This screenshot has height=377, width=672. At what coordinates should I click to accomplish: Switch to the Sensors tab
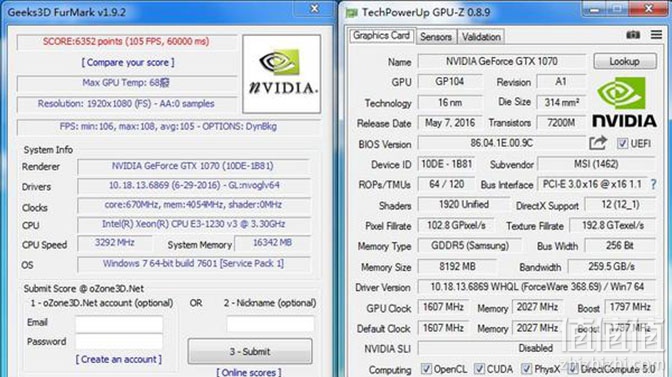pyautogui.click(x=436, y=37)
